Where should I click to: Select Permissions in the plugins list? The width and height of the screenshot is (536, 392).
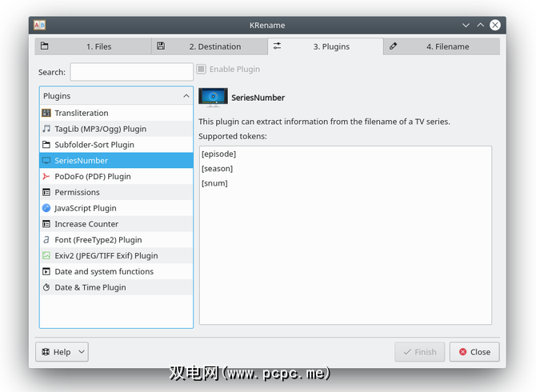(x=116, y=192)
